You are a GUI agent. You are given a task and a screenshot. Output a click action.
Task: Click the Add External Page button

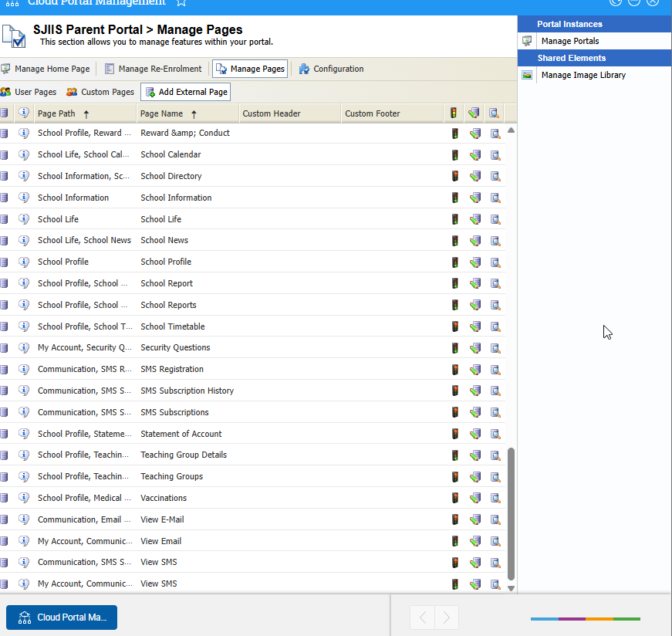(185, 92)
